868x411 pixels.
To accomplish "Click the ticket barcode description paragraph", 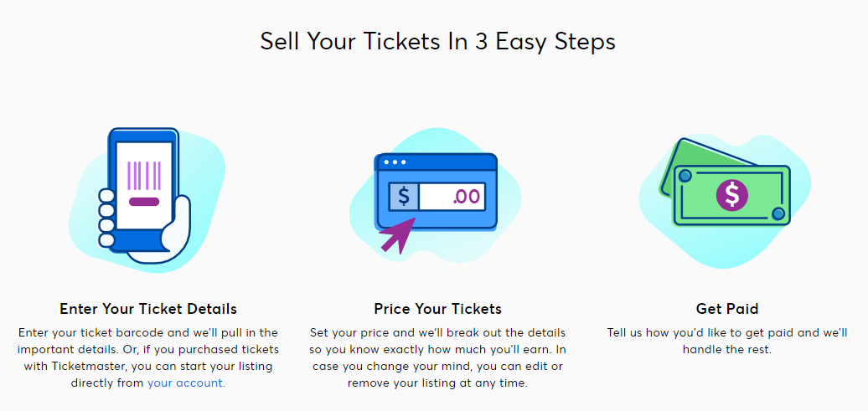I will tap(148, 350).
